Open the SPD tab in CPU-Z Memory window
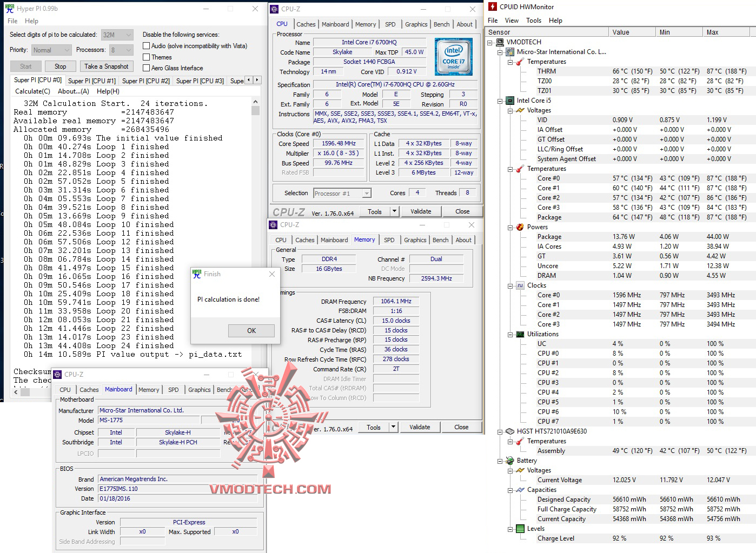Image resolution: width=756 pixels, height=553 pixels. pyautogui.click(x=389, y=240)
